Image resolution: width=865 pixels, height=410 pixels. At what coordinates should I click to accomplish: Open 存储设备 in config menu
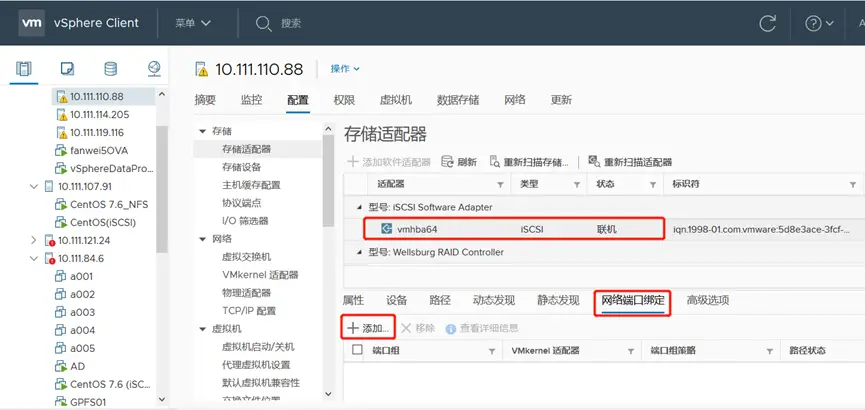point(242,167)
